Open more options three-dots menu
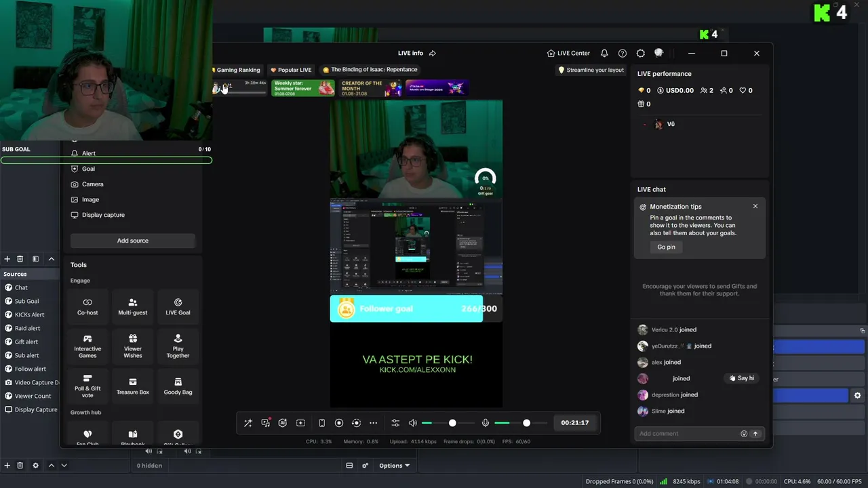 pyautogui.click(x=373, y=423)
